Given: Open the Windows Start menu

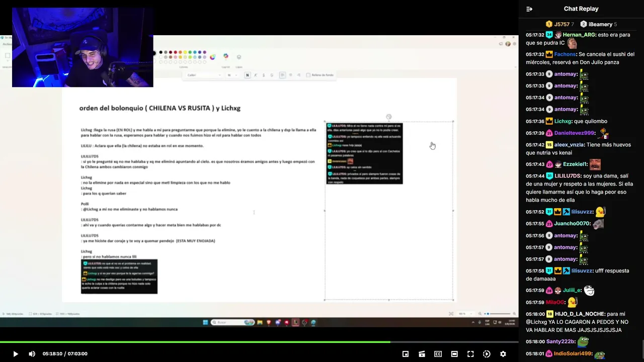Looking at the screenshot, I should 205,322.
